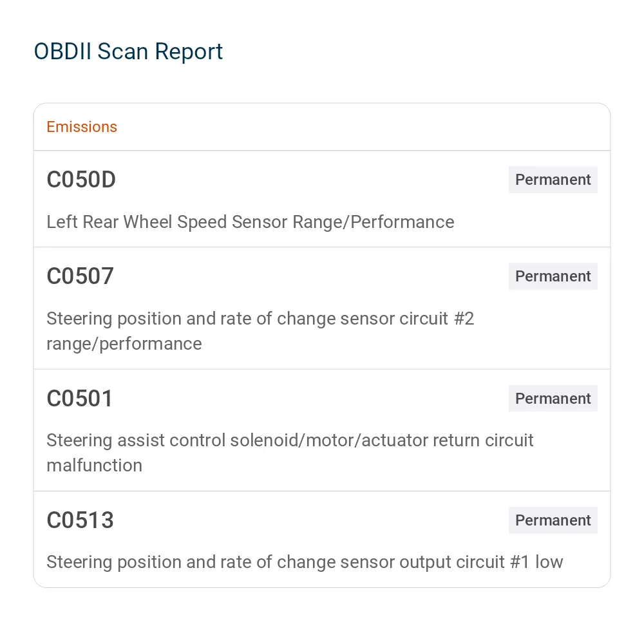Open the C050D trouble code
Image resolution: width=644 pixels, height=644 pixels.
[x=81, y=180]
